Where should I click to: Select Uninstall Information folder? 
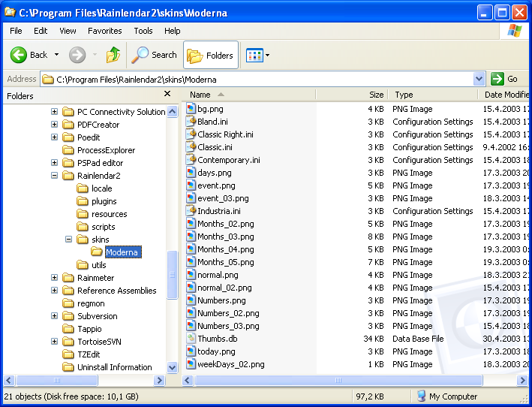(x=107, y=367)
